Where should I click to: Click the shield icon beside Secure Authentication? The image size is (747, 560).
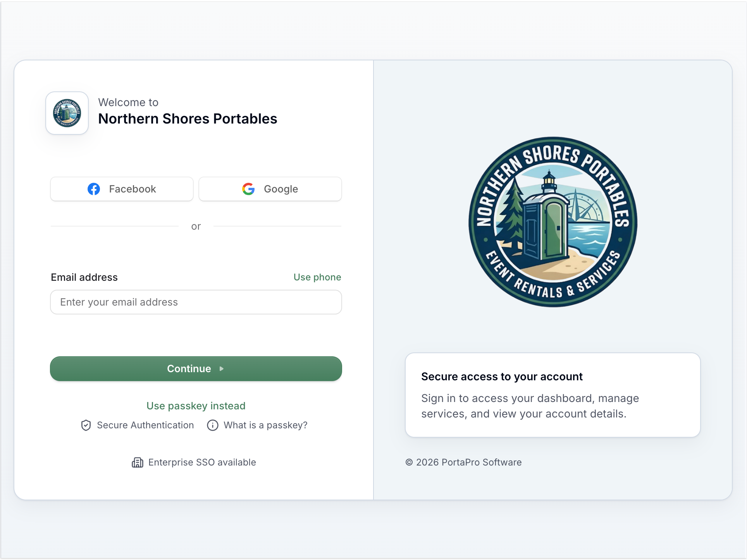[x=86, y=425]
